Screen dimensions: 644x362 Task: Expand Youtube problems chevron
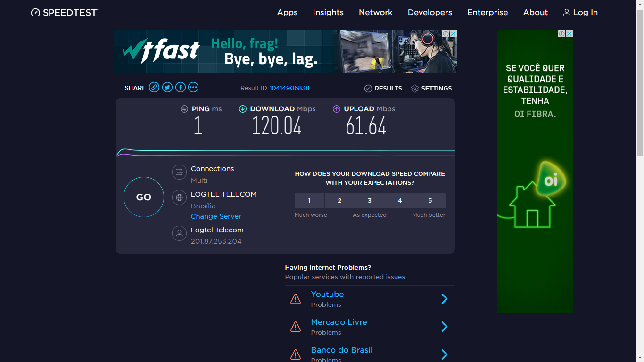(x=444, y=299)
